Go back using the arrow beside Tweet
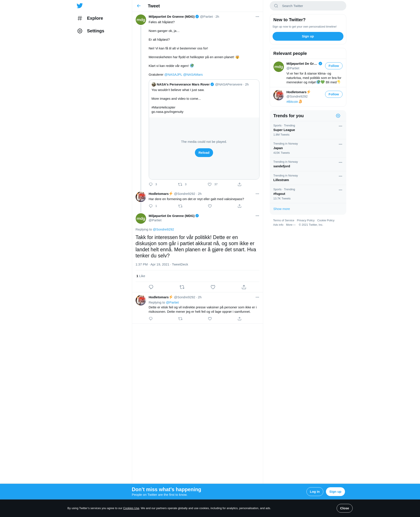 coord(139,6)
